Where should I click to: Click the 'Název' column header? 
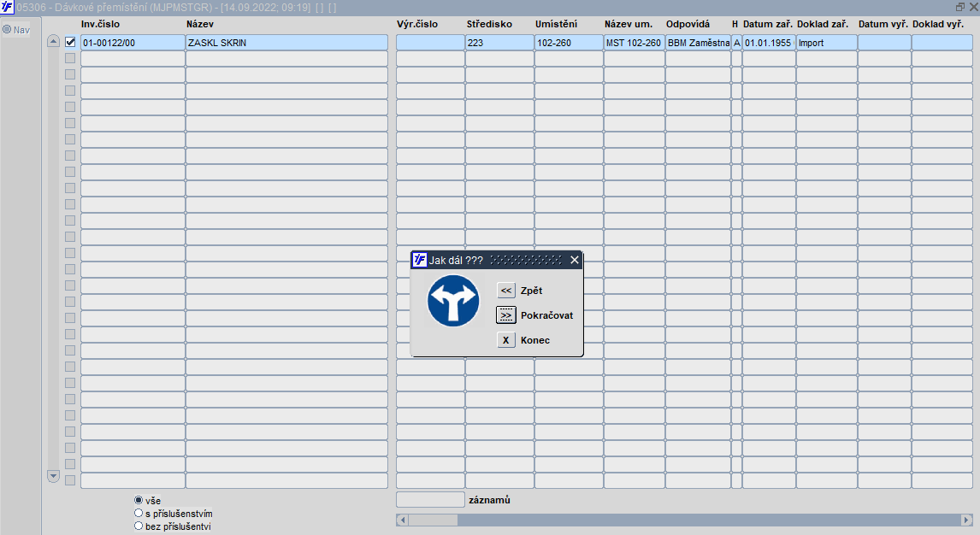click(x=200, y=24)
